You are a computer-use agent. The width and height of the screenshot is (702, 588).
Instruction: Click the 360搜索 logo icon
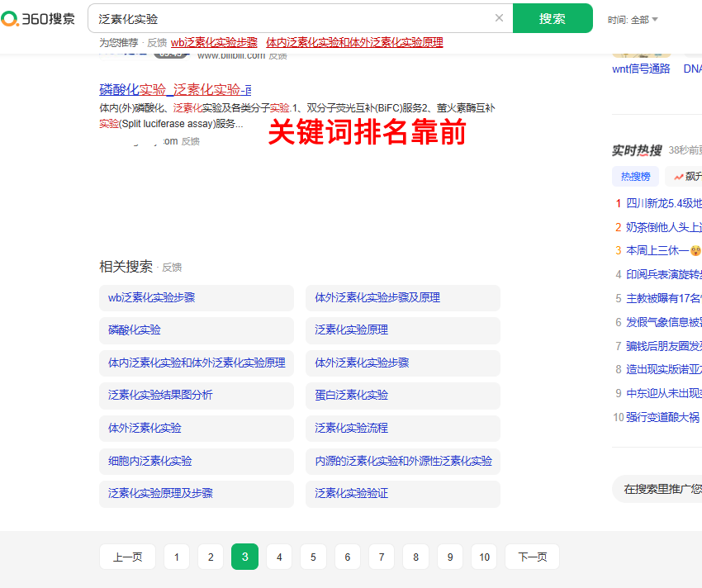coord(38,18)
